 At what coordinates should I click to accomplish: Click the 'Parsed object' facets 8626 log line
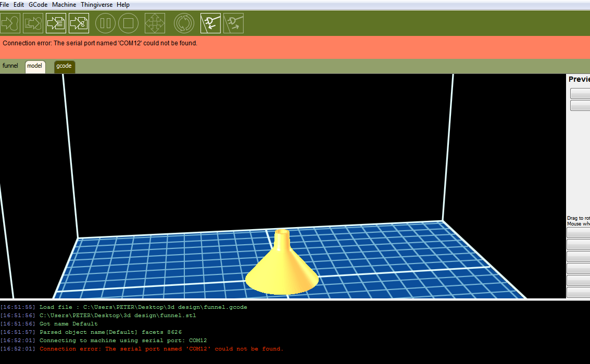coord(91,332)
